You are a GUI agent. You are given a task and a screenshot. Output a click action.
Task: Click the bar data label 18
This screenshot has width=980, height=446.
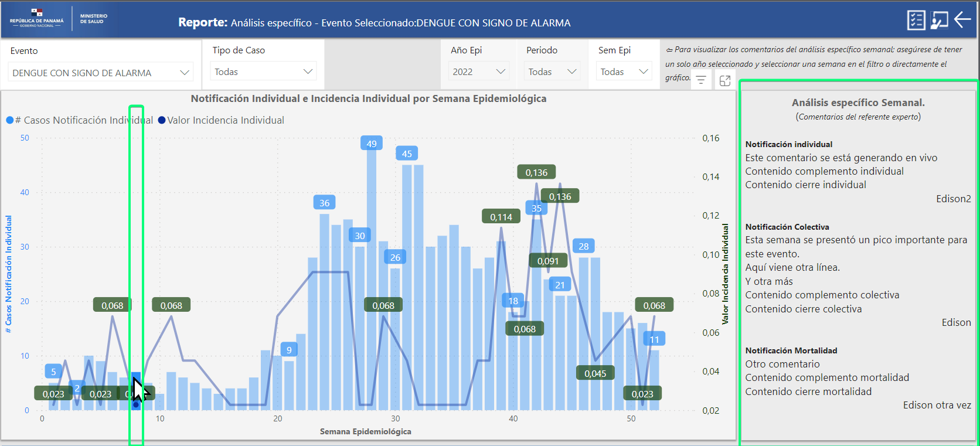(x=513, y=301)
